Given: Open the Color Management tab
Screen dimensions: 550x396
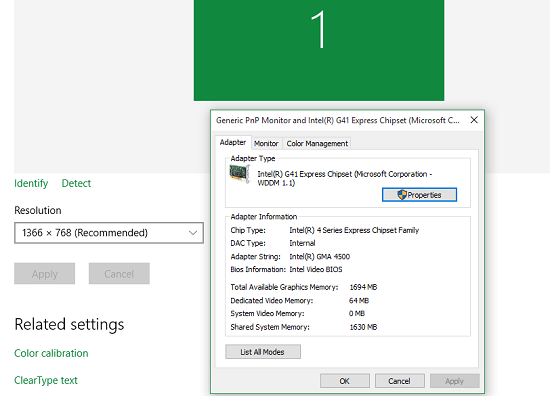Looking at the screenshot, I should click(317, 143).
